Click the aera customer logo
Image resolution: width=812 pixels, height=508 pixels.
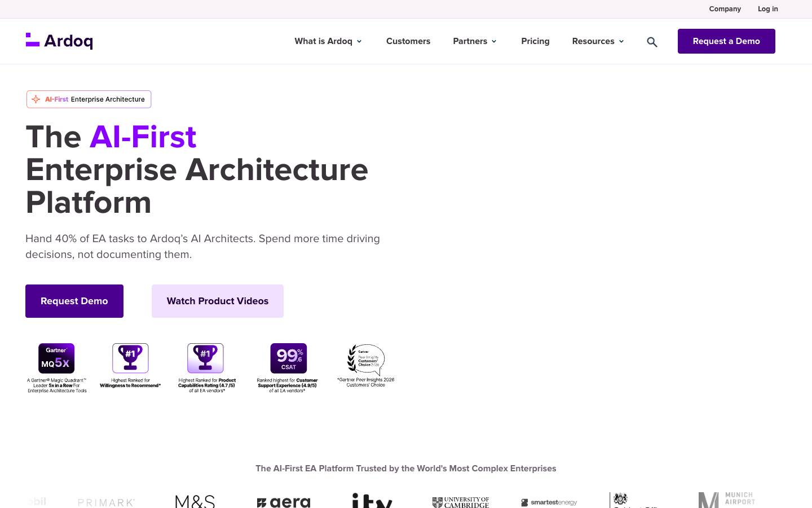(284, 502)
